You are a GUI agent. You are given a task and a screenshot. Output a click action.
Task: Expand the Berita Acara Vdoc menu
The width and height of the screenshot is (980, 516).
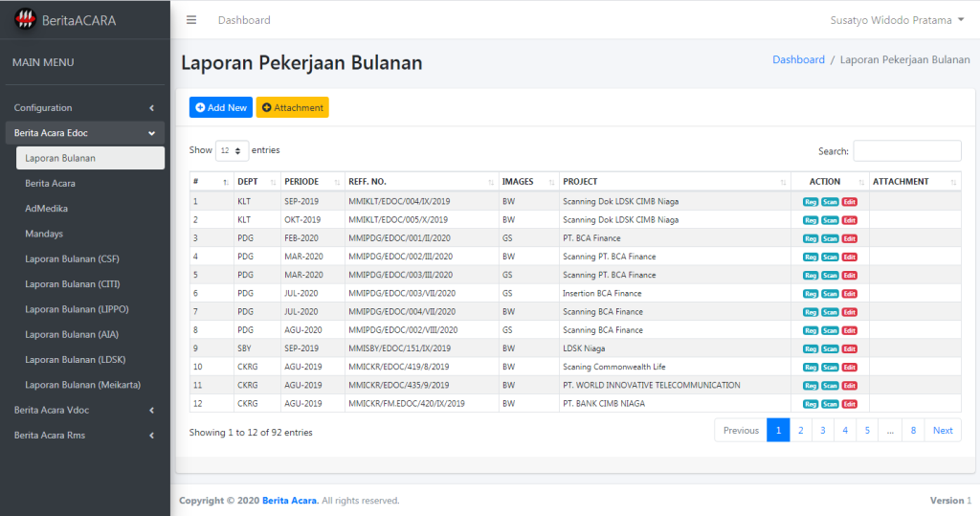(x=84, y=410)
